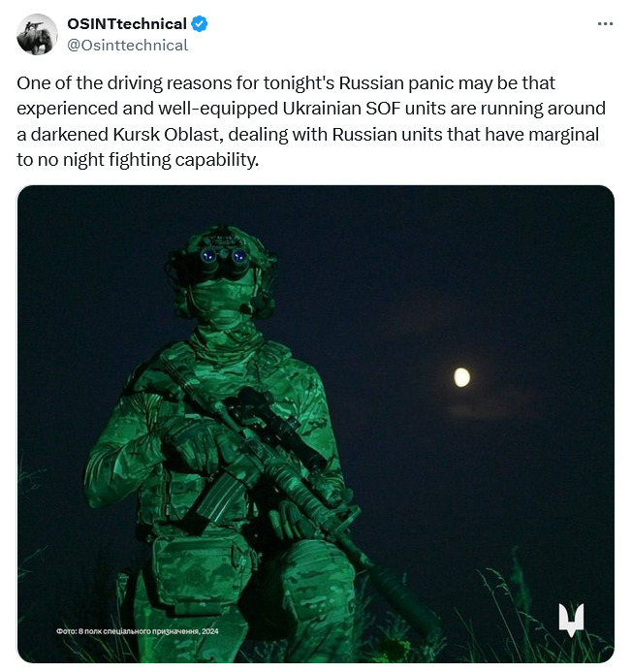The width and height of the screenshot is (632, 672).
Task: Click the rifle magazine in the photo
Action: click(214, 497)
